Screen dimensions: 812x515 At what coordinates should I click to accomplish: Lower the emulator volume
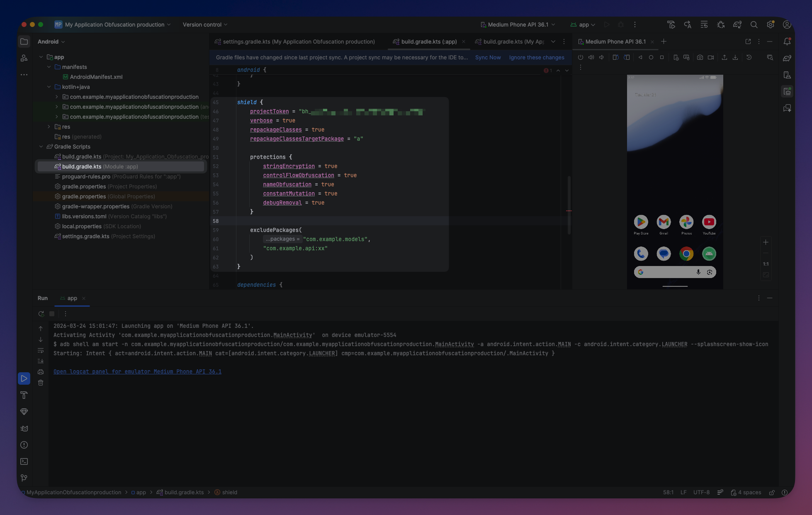(602, 57)
